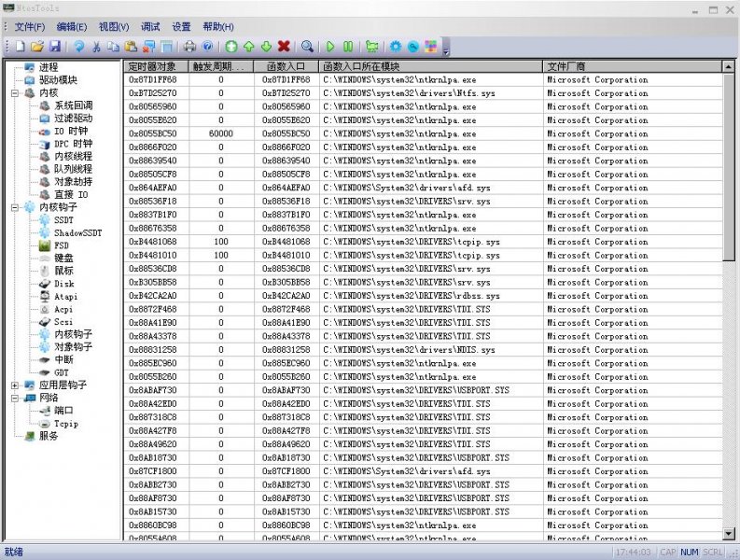Sort by 定时器对象 column header
The height and width of the screenshot is (560, 740).
click(x=156, y=66)
